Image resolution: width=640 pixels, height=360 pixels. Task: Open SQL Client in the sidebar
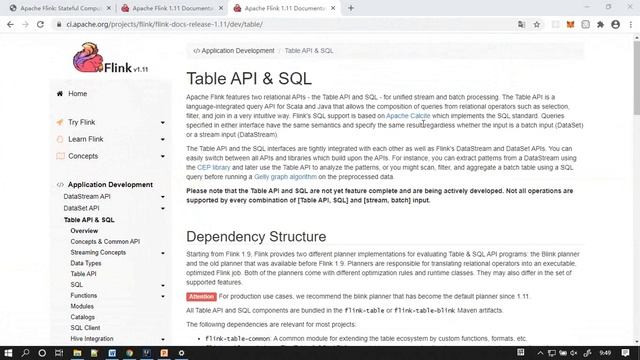coord(85,328)
